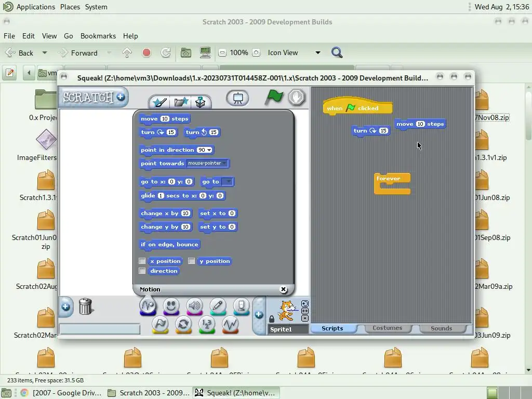
Task: Select the Sensing category orb
Action: (x=242, y=306)
